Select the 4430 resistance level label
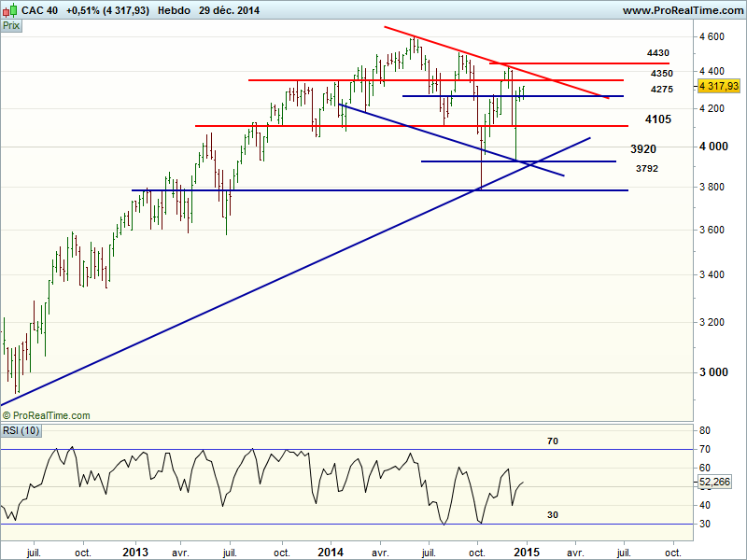747x560 pixels. pyautogui.click(x=659, y=53)
